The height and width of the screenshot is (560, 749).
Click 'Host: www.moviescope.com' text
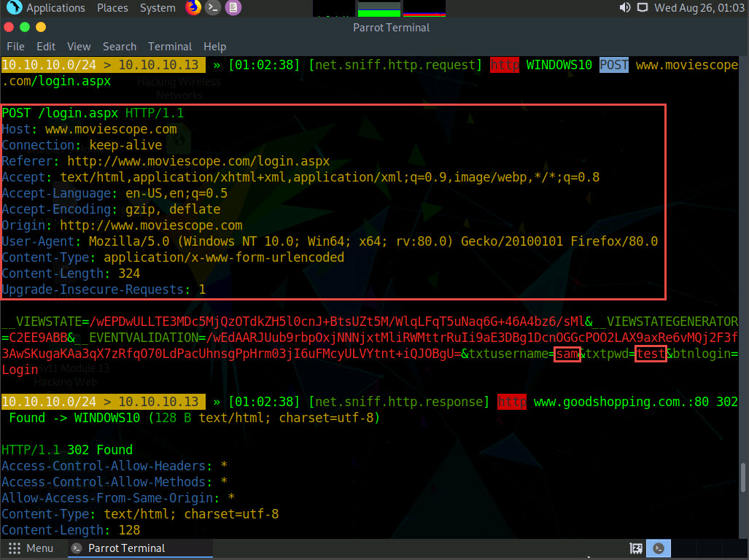tap(89, 129)
